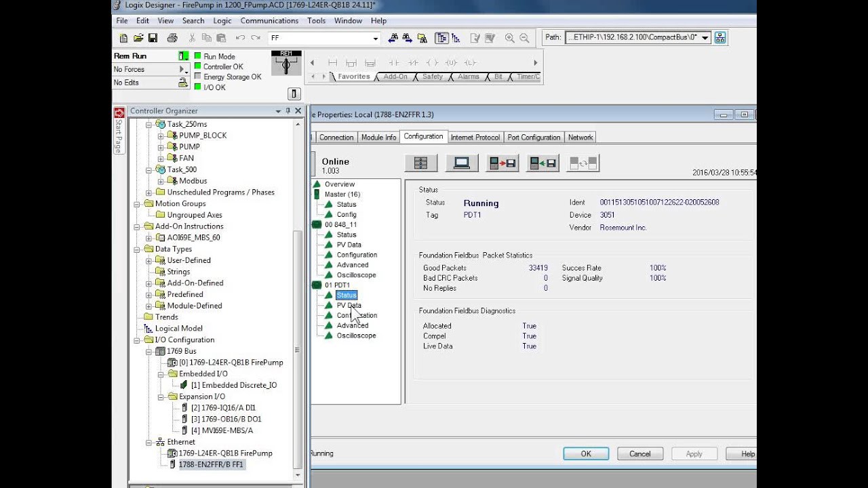Select the Alarms instruction tab
The height and width of the screenshot is (488, 868).
(x=469, y=77)
